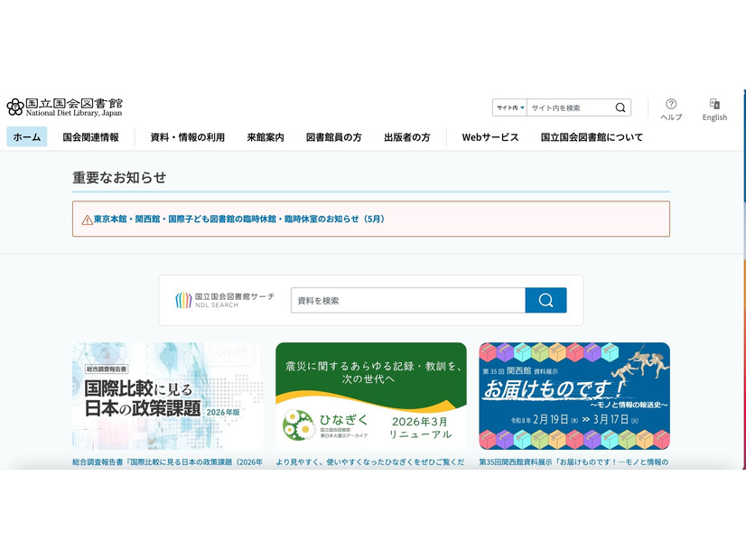Click the warning triangle icon in notice
The width and height of the screenshot is (746, 560).
pos(87,219)
